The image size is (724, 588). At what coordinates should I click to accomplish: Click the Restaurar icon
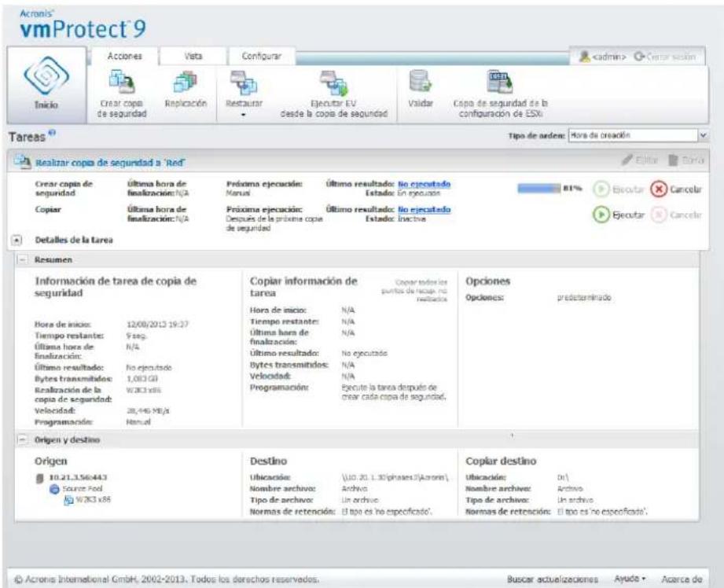[x=244, y=83]
